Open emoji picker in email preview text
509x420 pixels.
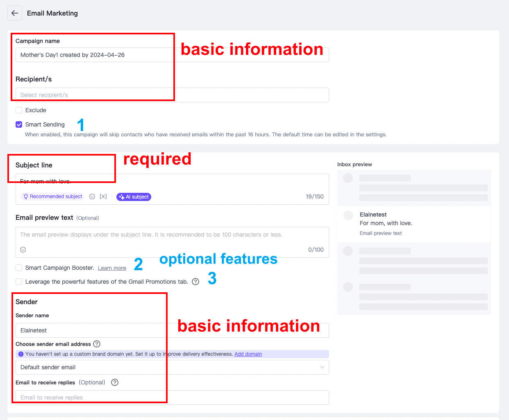(x=23, y=250)
